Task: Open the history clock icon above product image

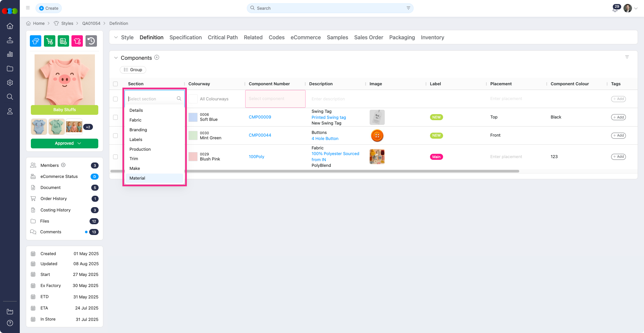Action: tap(91, 41)
